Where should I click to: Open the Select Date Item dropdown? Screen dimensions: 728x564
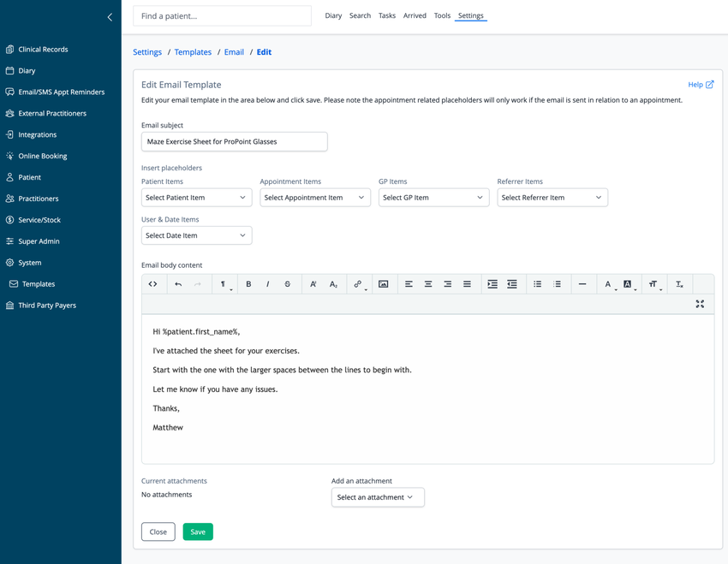[196, 235]
